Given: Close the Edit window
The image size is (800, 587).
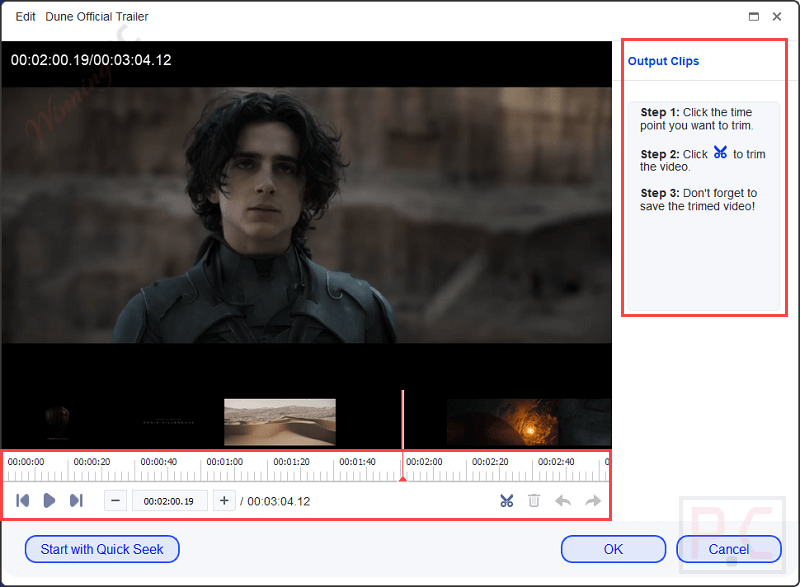Looking at the screenshot, I should coord(777,16).
